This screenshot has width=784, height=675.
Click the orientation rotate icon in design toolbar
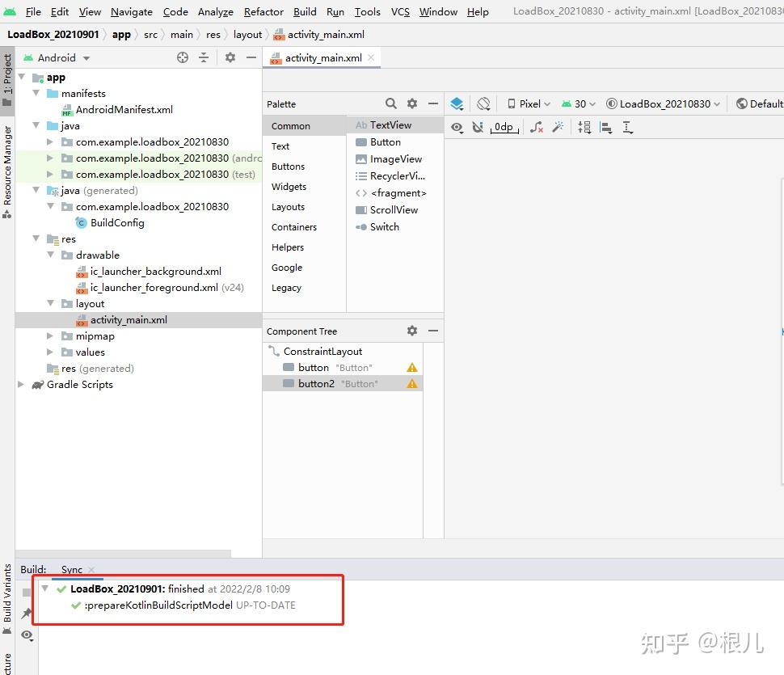(x=483, y=103)
